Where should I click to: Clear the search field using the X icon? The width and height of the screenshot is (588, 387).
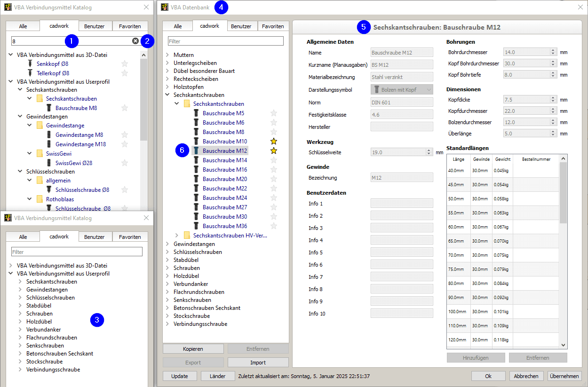[135, 40]
